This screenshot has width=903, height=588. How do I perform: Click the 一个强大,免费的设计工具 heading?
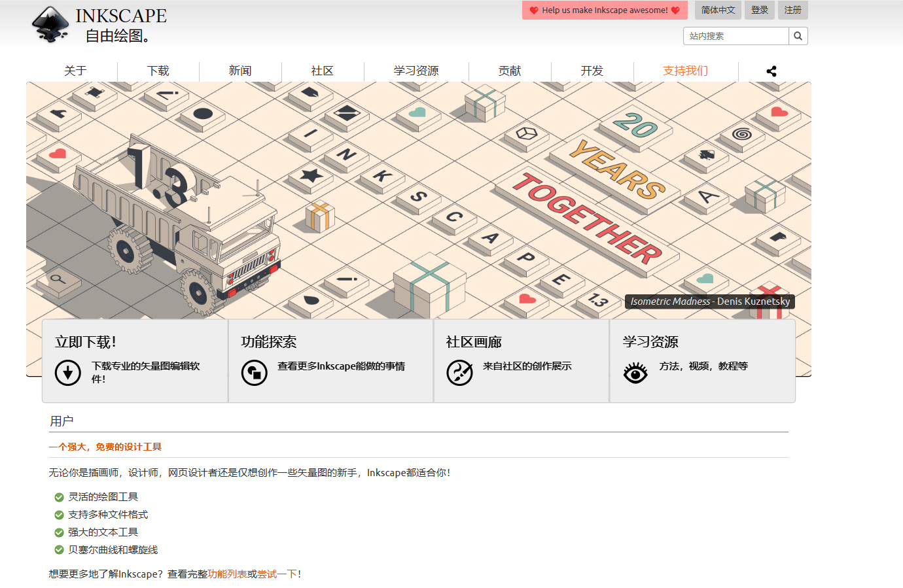[x=105, y=447]
